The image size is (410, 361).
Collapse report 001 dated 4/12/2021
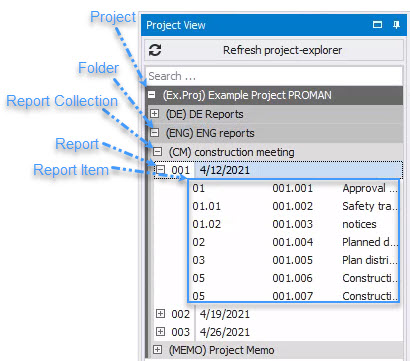tap(161, 170)
